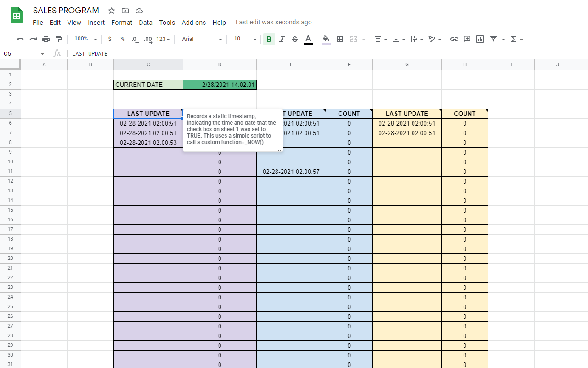Image resolution: width=588 pixels, height=368 pixels.
Task: Open the Tools menu
Action: 167,22
